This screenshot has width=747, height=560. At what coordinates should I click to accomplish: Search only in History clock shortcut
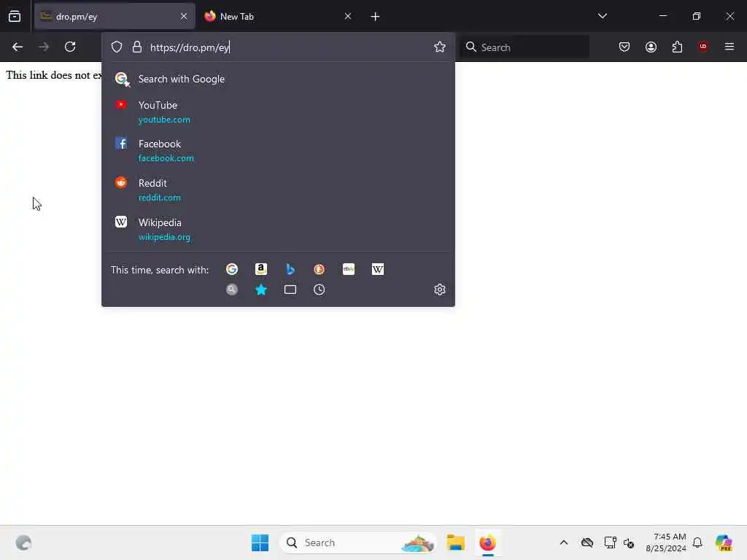tap(320, 289)
